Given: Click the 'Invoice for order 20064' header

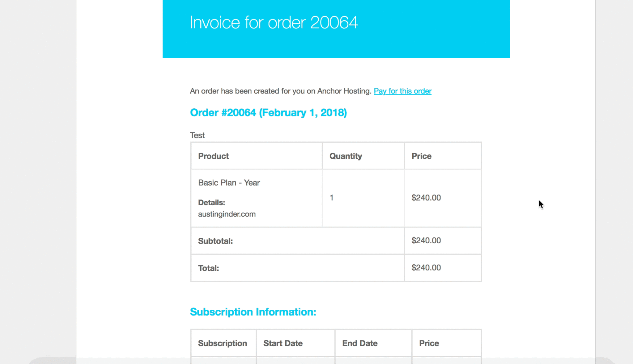Looking at the screenshot, I should pos(274,23).
